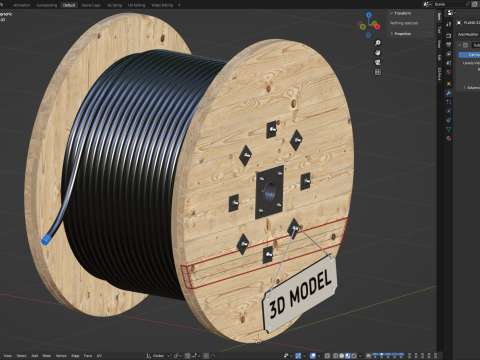Image resolution: width=480 pixels, height=360 pixels.
Task: Open the Render properties tab icon
Action: pos(449,35)
